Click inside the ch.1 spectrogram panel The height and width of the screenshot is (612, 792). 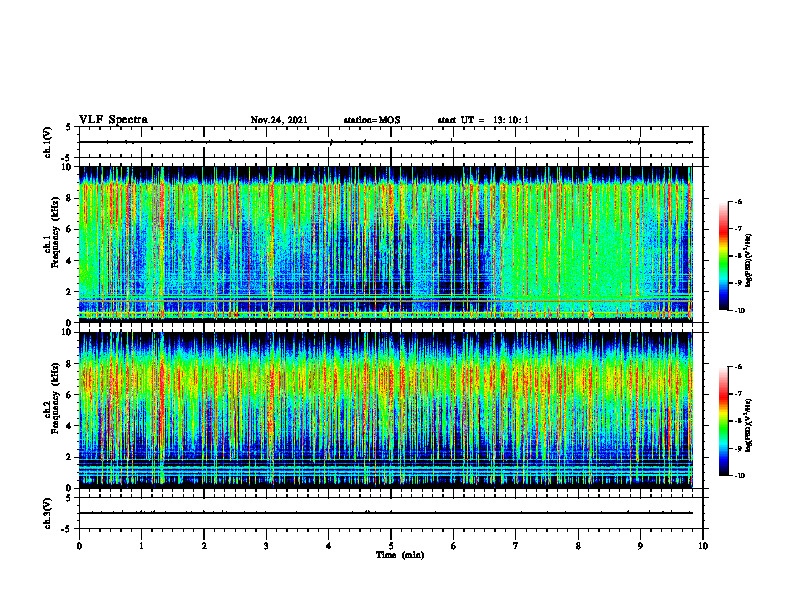[391, 244]
